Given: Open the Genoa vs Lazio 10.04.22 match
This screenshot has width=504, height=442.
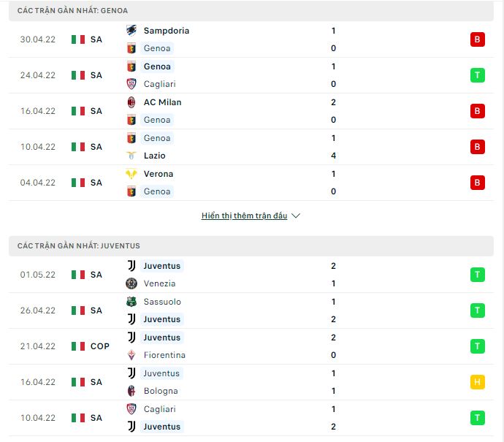Looking at the screenshot, I should (x=251, y=147).
